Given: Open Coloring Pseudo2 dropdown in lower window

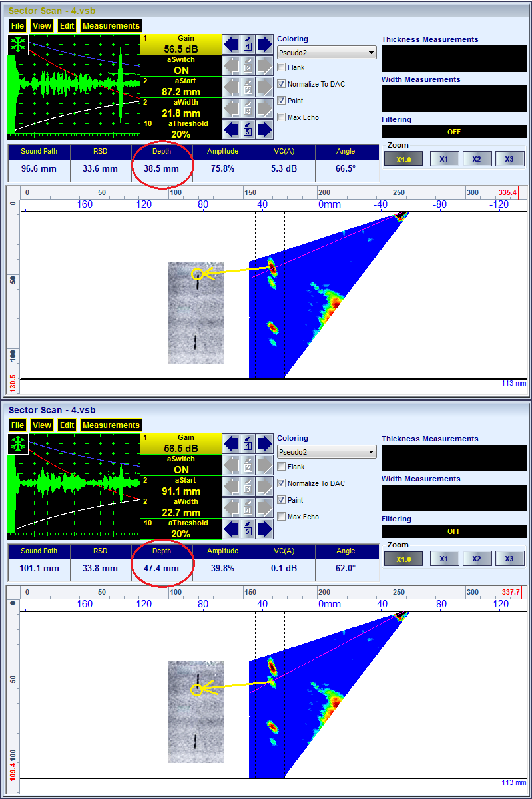Looking at the screenshot, I should [x=327, y=452].
